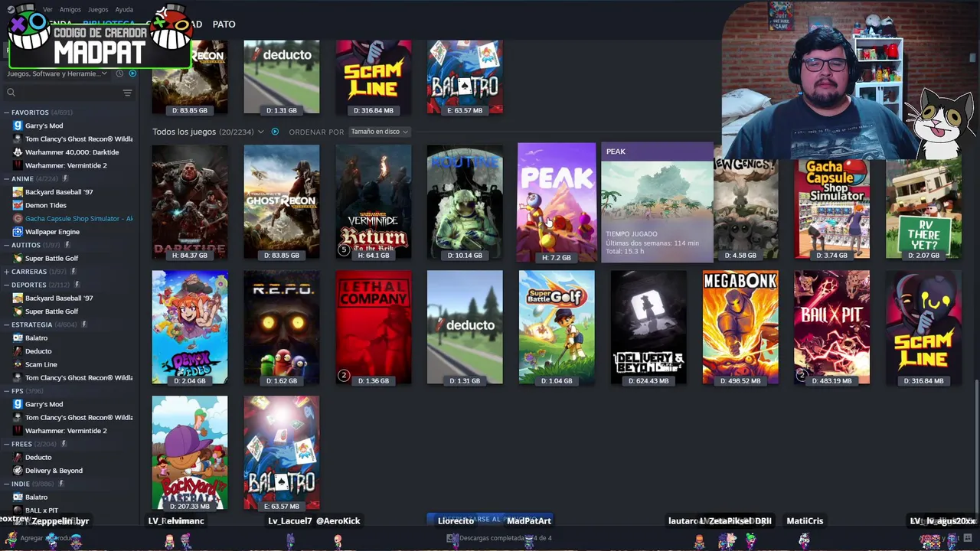Click the PEAK hover preview panel
Screen dimensions: 980x551
(657, 203)
